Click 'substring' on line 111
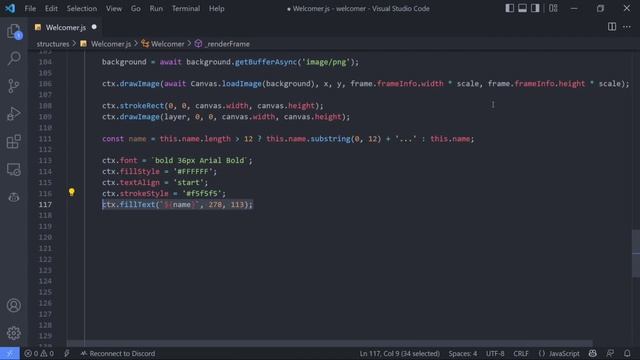640x360 pixels. click(330, 139)
